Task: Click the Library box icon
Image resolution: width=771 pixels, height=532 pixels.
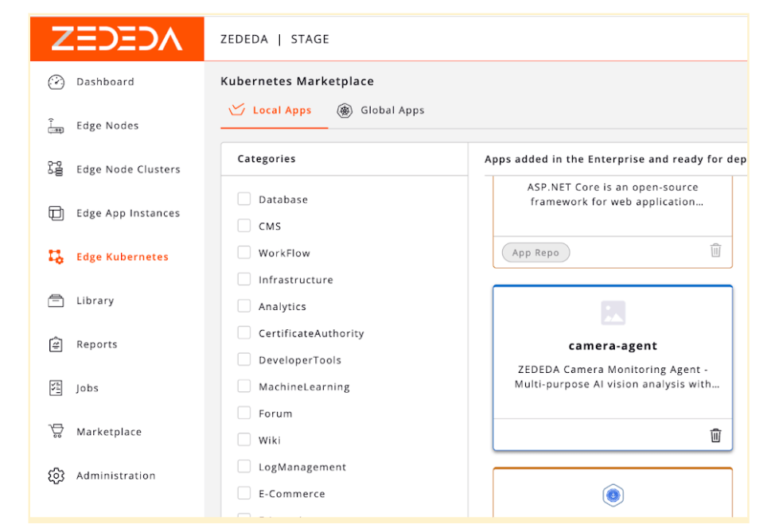Action: 56,301
